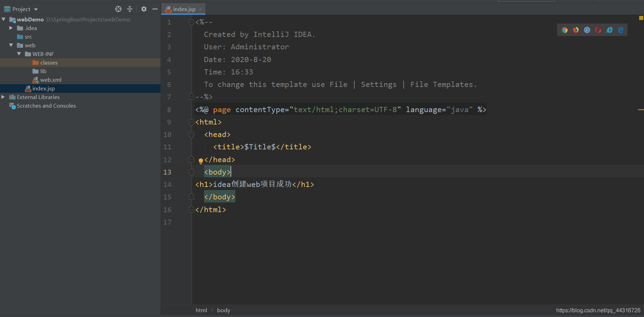Collapse the web folder

11,45
